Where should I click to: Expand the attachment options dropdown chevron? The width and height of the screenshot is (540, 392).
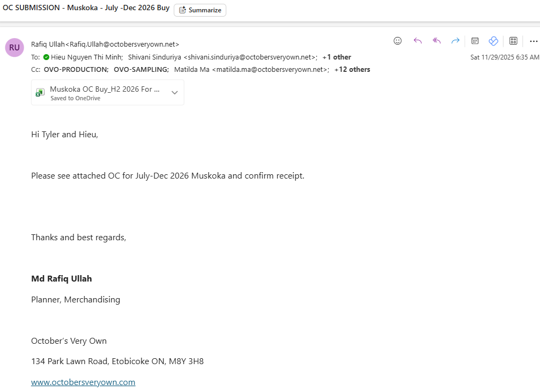click(x=174, y=93)
